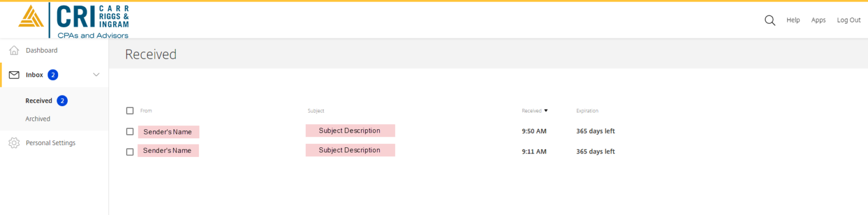868x215 pixels.
Task: Click the Received unread count badge
Action: point(62,101)
